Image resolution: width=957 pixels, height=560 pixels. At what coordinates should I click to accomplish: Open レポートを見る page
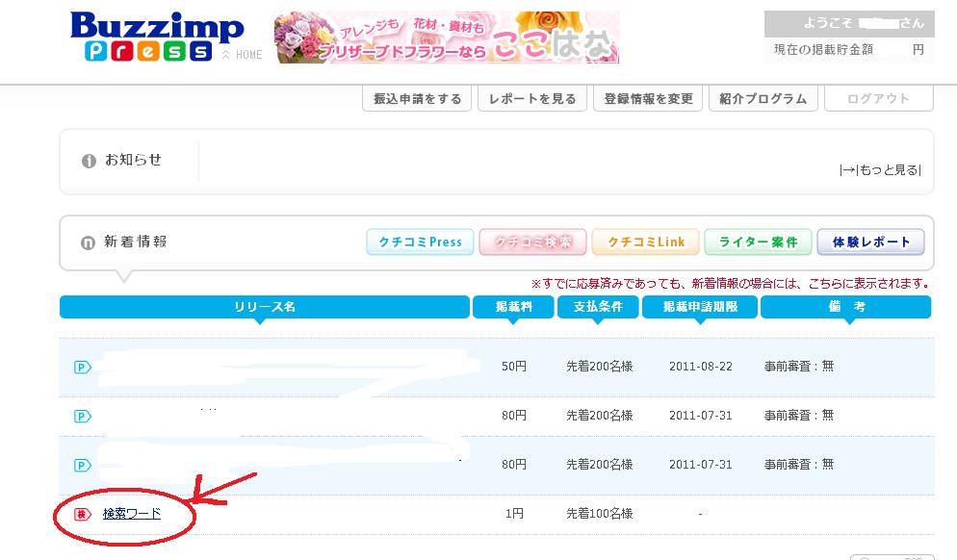532,99
